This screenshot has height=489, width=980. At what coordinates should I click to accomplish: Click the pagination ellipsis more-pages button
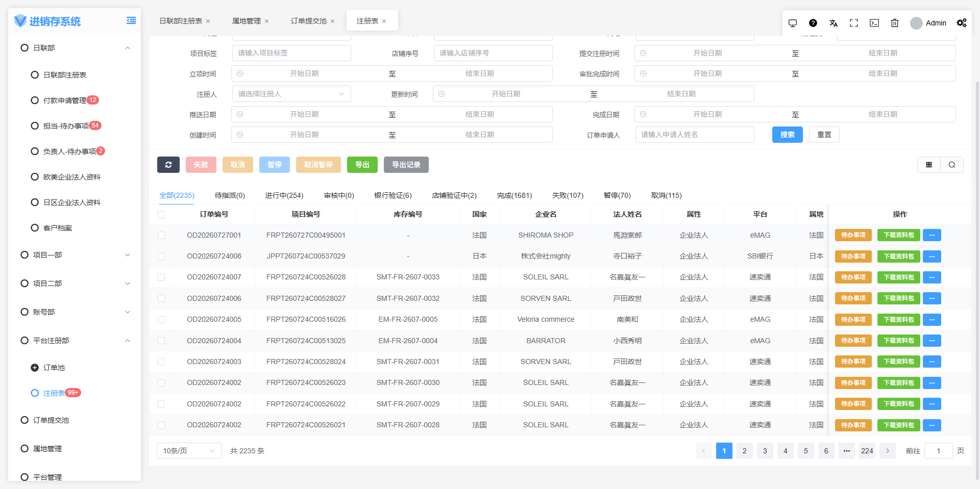(x=847, y=451)
